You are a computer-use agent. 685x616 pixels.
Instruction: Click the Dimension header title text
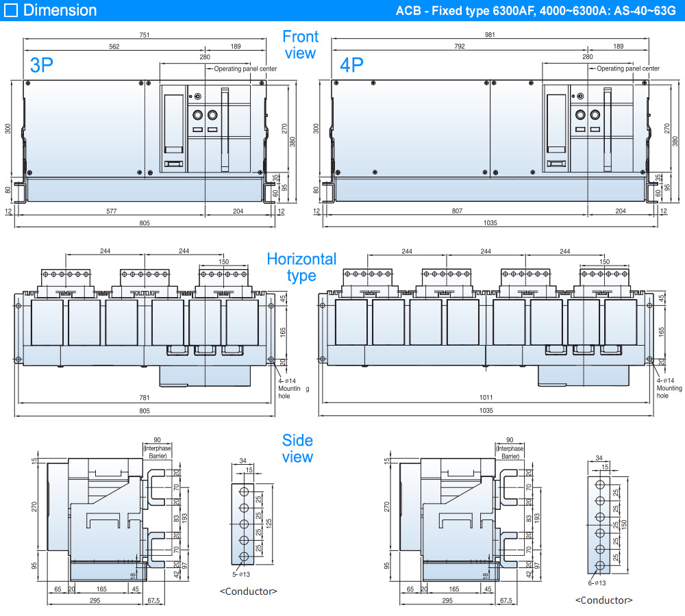tap(60, 10)
